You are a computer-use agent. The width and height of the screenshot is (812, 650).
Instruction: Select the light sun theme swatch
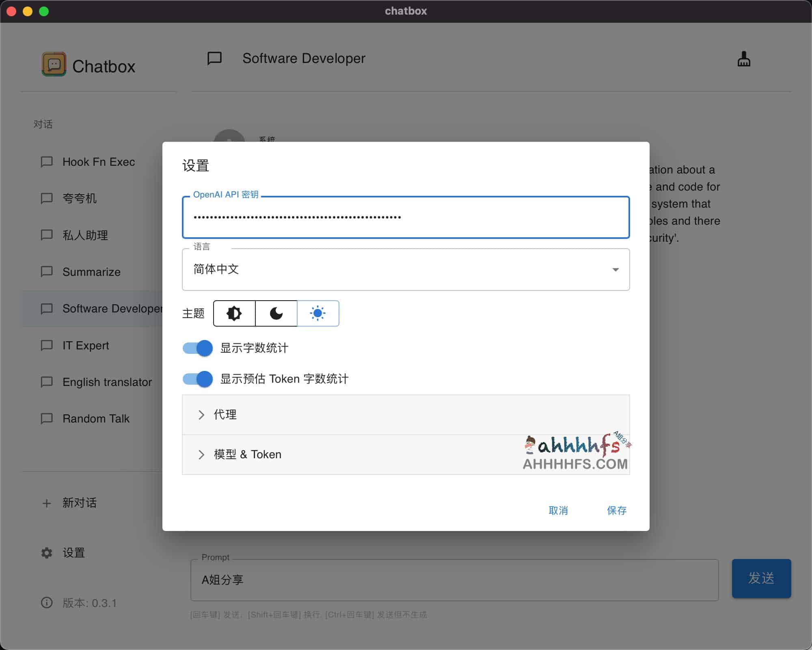click(318, 313)
